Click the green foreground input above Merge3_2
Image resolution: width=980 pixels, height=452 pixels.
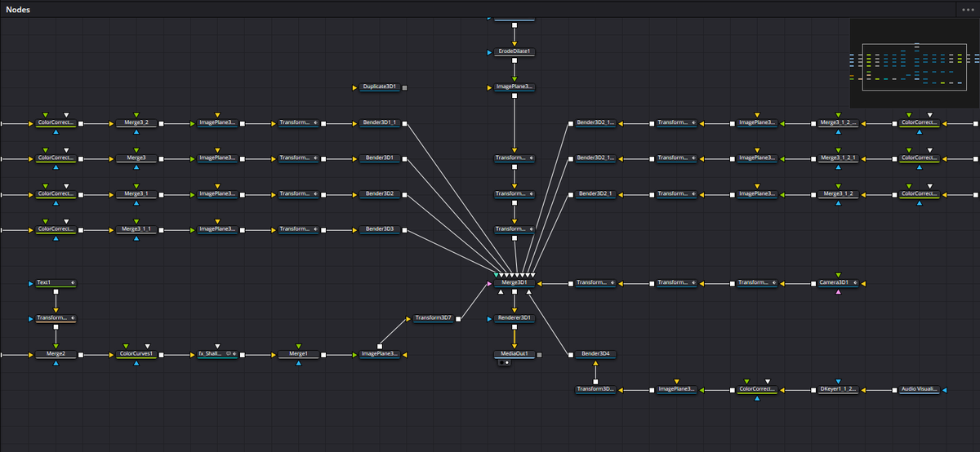(136, 114)
